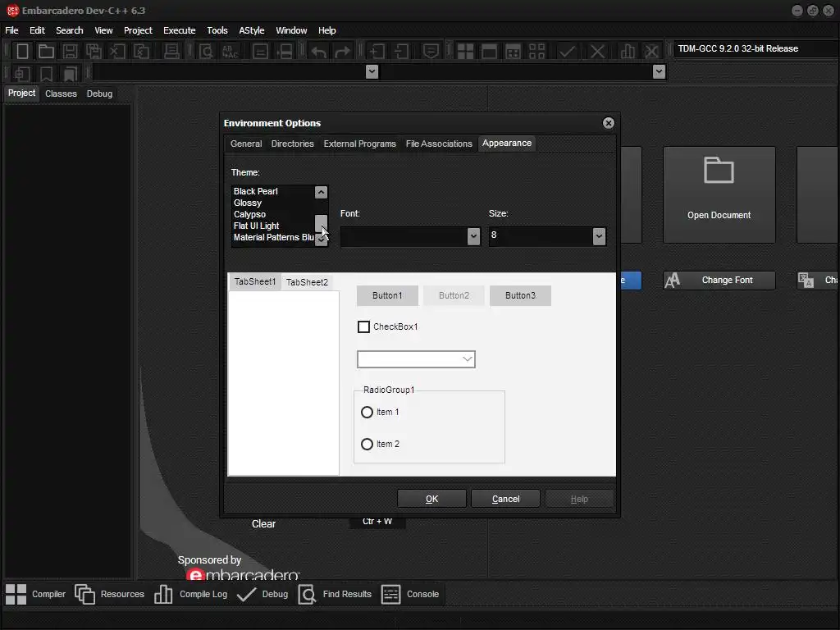Select the Flat UI Light theme
This screenshot has width=840, height=630.
tap(273, 226)
